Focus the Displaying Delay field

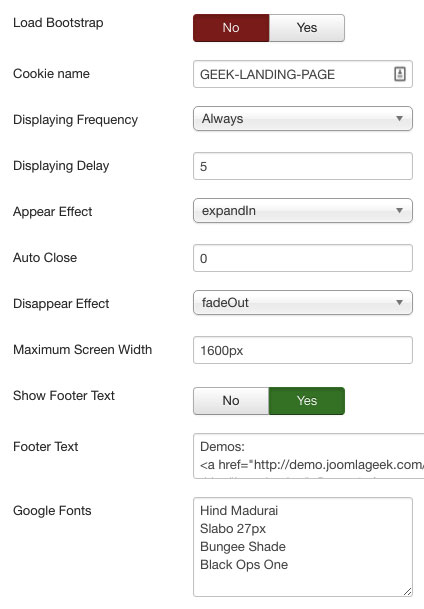303,166
